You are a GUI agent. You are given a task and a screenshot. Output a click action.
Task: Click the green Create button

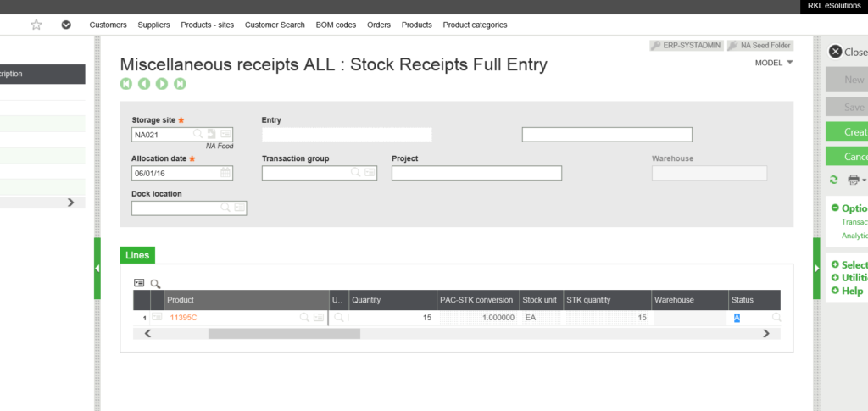(846, 131)
